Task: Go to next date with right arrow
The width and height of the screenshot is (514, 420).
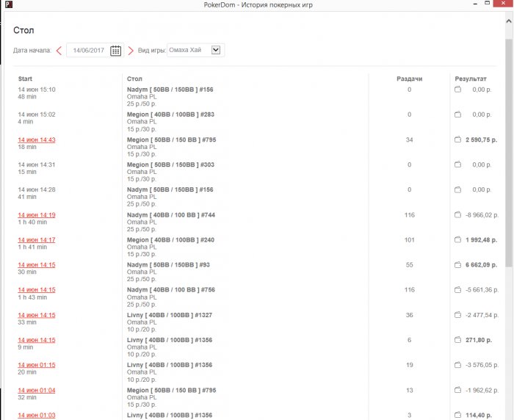Action: (x=131, y=51)
